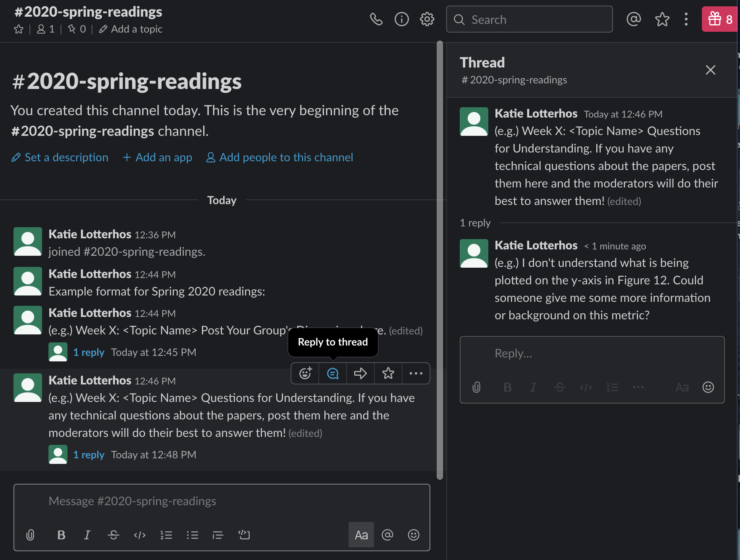Toggle bold in thread reply box
This screenshot has height=560, width=740.
pyautogui.click(x=507, y=387)
